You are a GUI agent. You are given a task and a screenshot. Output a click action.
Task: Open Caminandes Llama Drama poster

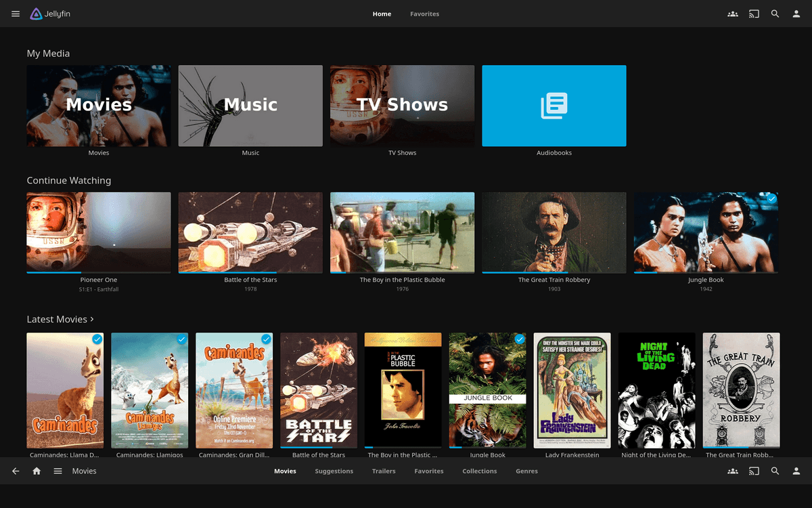pos(65,390)
